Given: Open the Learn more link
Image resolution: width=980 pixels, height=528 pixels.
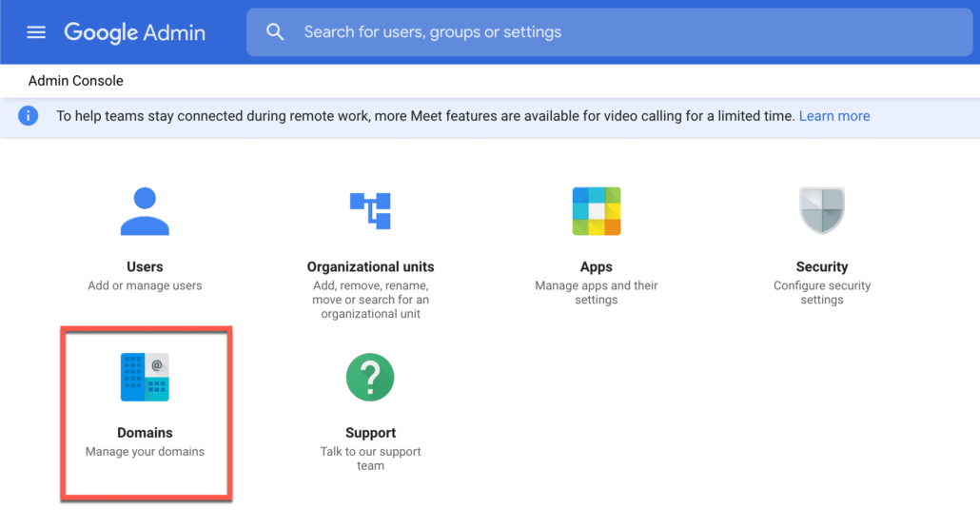Looking at the screenshot, I should pyautogui.click(x=834, y=116).
